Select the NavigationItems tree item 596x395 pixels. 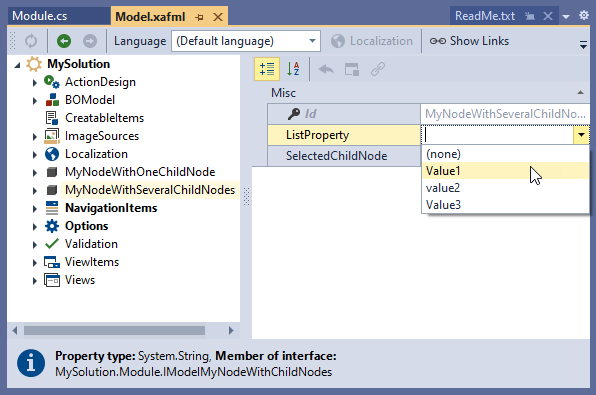pos(111,208)
